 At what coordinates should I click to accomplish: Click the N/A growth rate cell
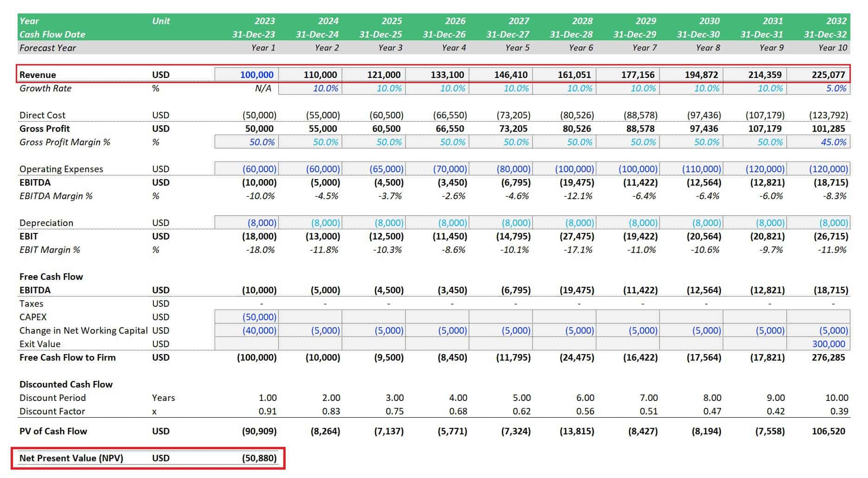263,88
